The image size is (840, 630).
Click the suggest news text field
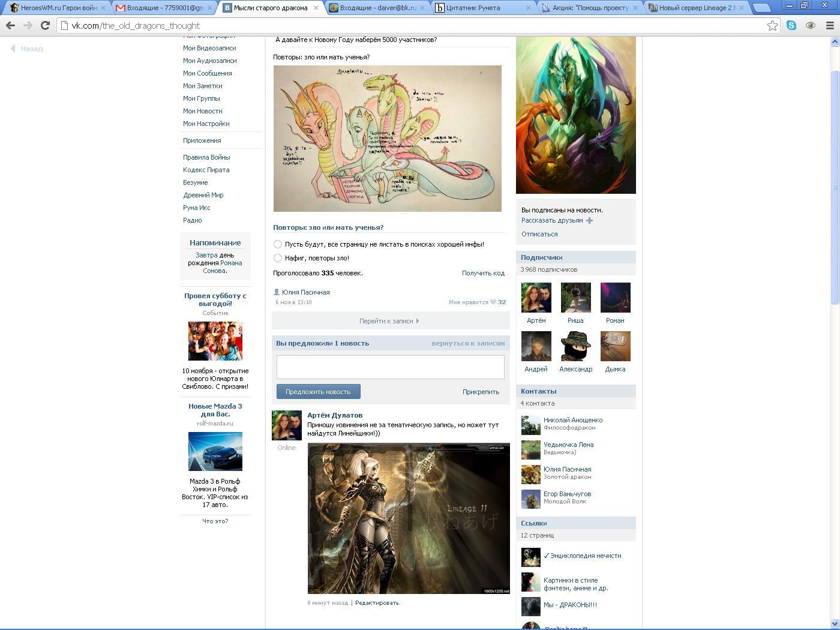[x=390, y=367]
